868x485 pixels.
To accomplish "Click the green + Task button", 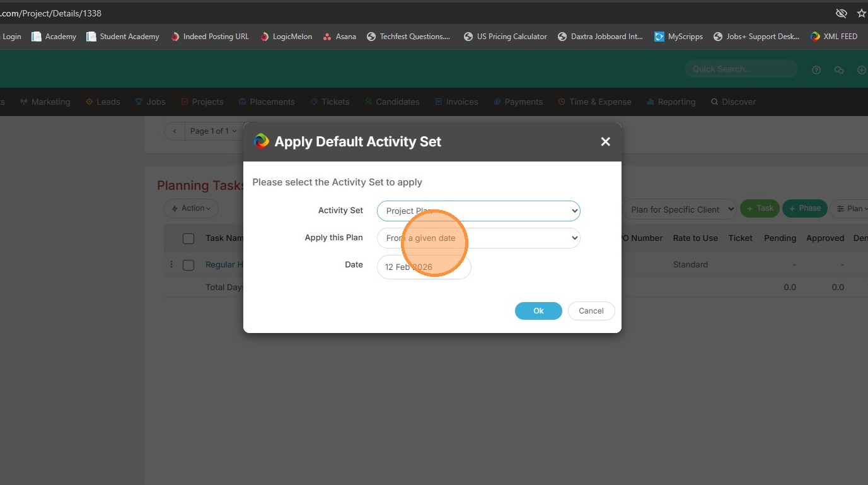I will [760, 209].
